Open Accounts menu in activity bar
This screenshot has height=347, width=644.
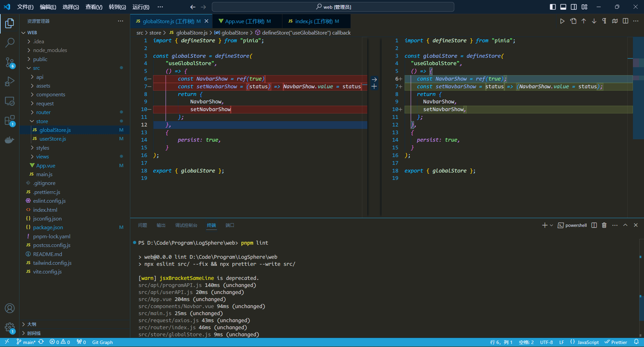click(10, 308)
